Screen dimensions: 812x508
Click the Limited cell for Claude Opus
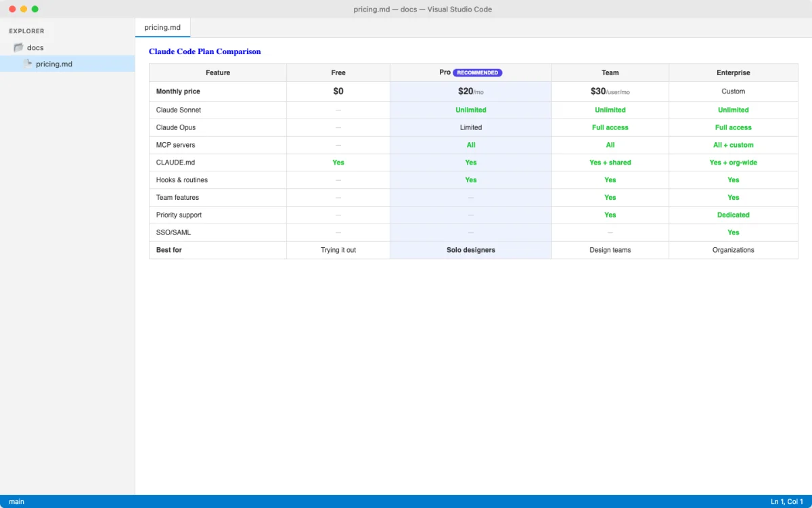[x=471, y=127]
